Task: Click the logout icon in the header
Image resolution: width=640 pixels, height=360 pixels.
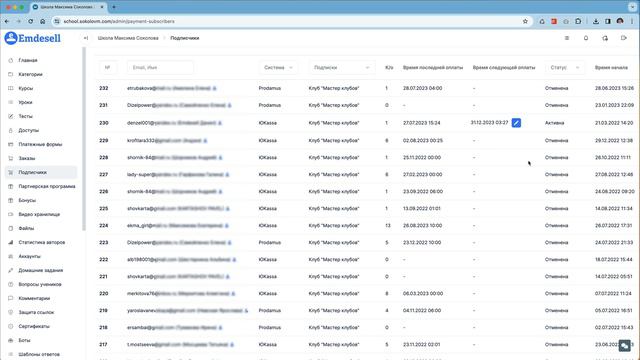Action: [624, 38]
